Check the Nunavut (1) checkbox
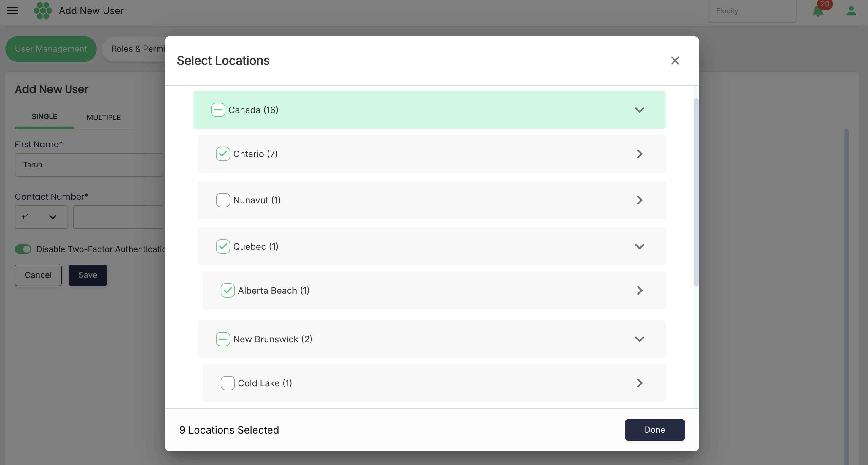 223,200
